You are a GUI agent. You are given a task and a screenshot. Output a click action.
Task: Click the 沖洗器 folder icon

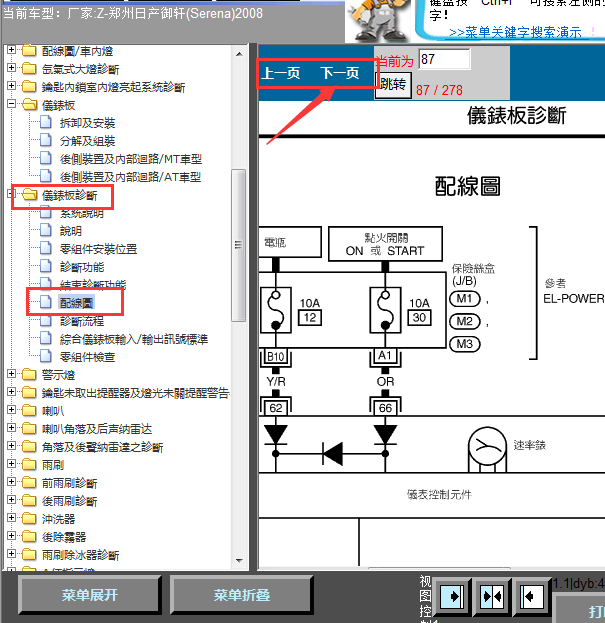pos(29,519)
